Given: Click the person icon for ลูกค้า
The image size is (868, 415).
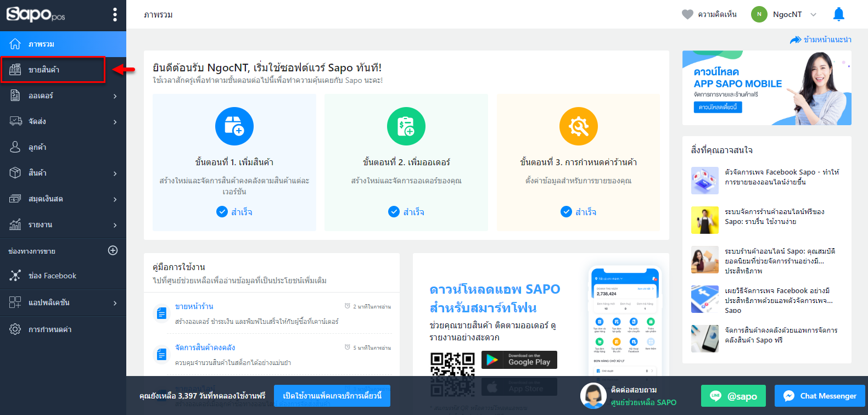Looking at the screenshot, I should (x=15, y=147).
